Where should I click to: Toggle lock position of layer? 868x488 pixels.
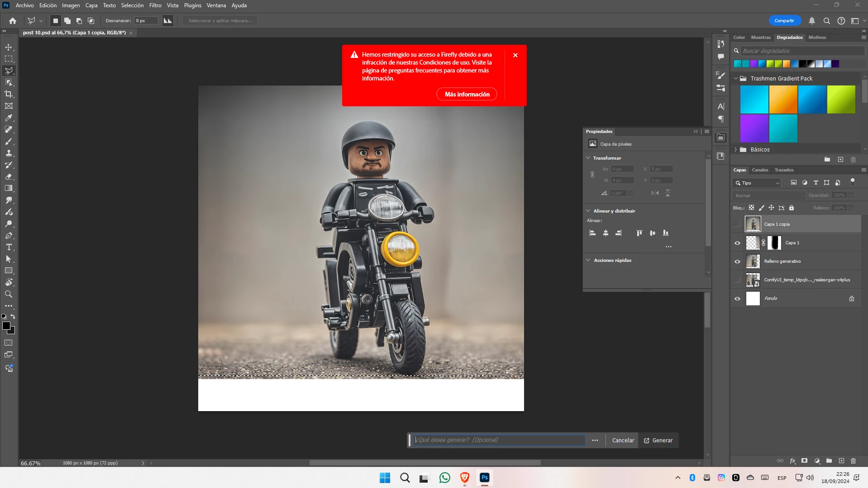point(771,208)
